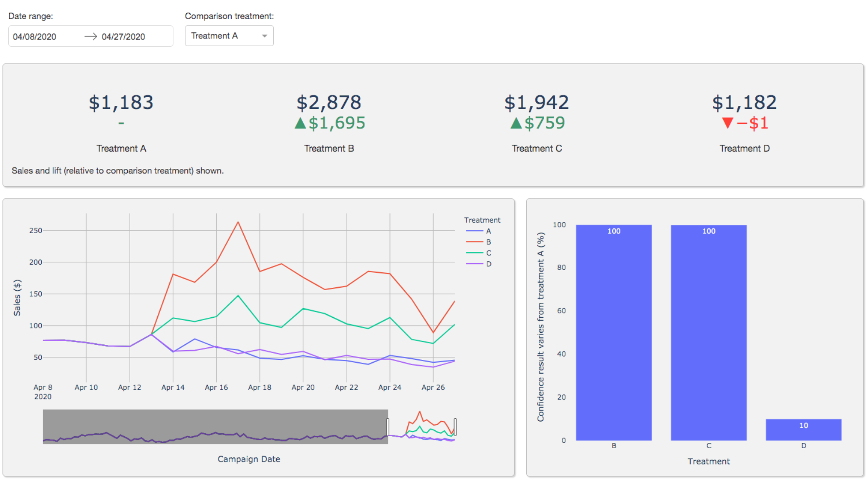Click the confidence bar for treatment D
The height and width of the screenshot is (482, 868).
tap(803, 429)
